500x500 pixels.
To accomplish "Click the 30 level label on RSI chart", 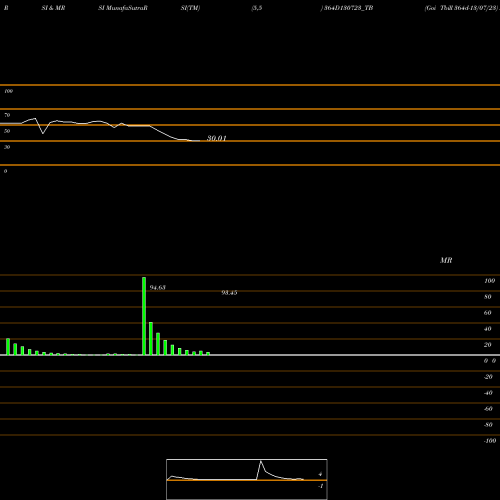I will click(7, 147).
